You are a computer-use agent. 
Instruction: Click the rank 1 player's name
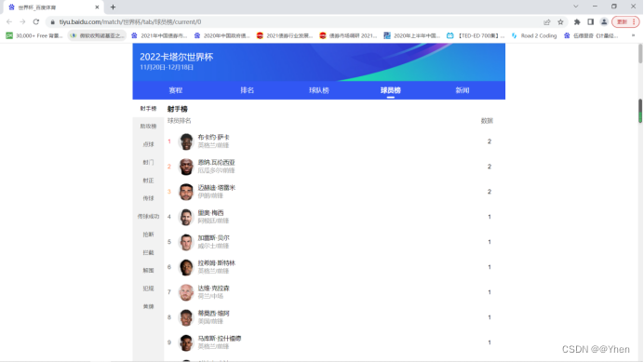213,137
